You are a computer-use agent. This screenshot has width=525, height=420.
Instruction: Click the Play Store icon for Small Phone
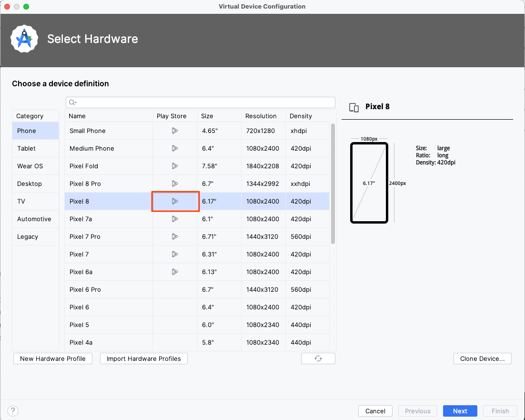(175, 131)
